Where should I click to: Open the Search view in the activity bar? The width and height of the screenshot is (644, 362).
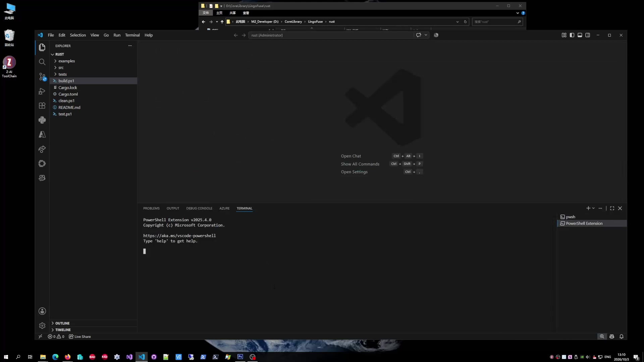pyautogui.click(x=42, y=62)
